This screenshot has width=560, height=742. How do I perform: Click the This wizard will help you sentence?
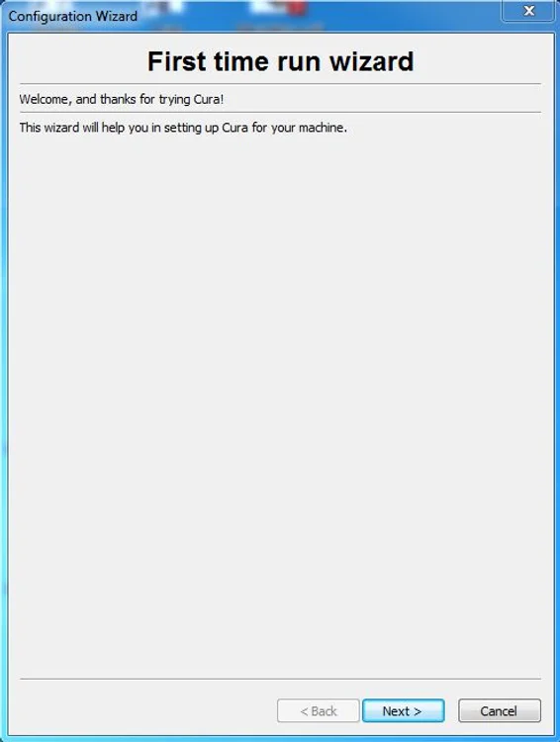click(183, 128)
